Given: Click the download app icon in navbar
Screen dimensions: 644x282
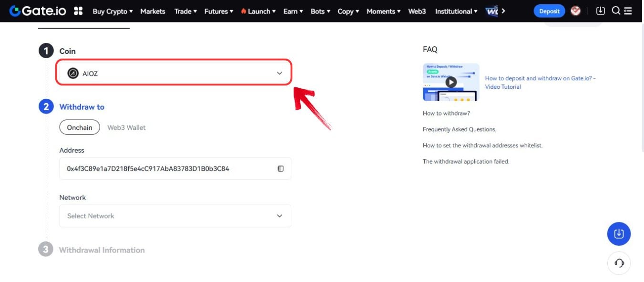Looking at the screenshot, I should (x=601, y=10).
